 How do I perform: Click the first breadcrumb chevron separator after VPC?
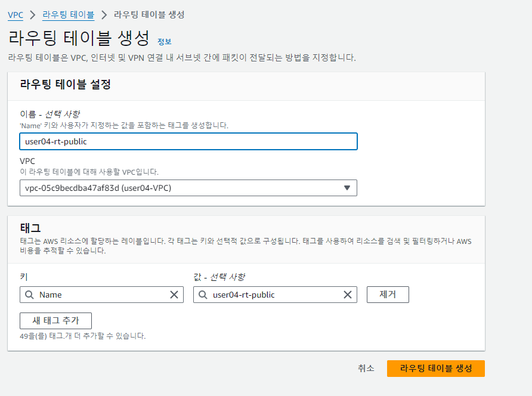tap(33, 15)
